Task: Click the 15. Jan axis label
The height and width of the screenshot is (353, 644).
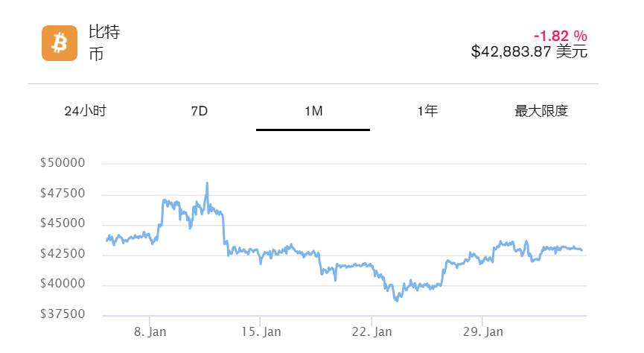Action: pos(261,330)
